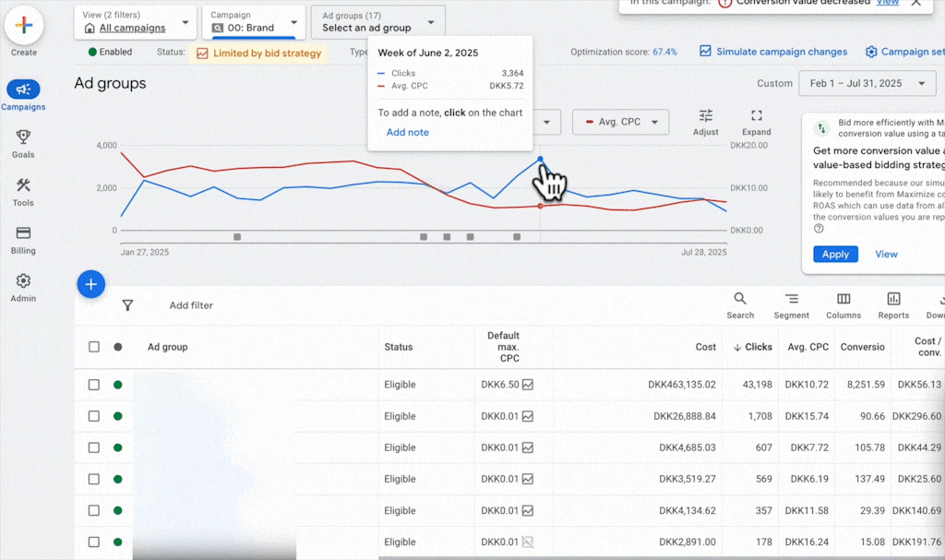Click the Apply recommendation button
The width and height of the screenshot is (945, 560).
pos(835,254)
